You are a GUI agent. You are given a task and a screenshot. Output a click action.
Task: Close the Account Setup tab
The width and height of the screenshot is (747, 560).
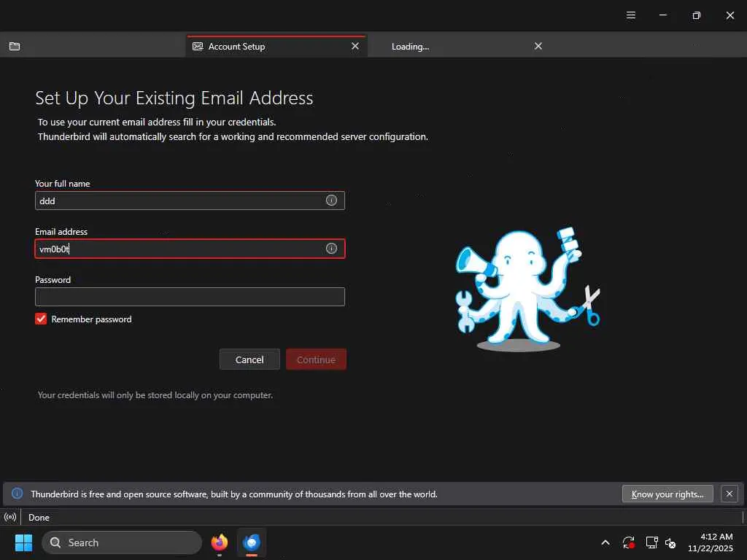coord(355,46)
